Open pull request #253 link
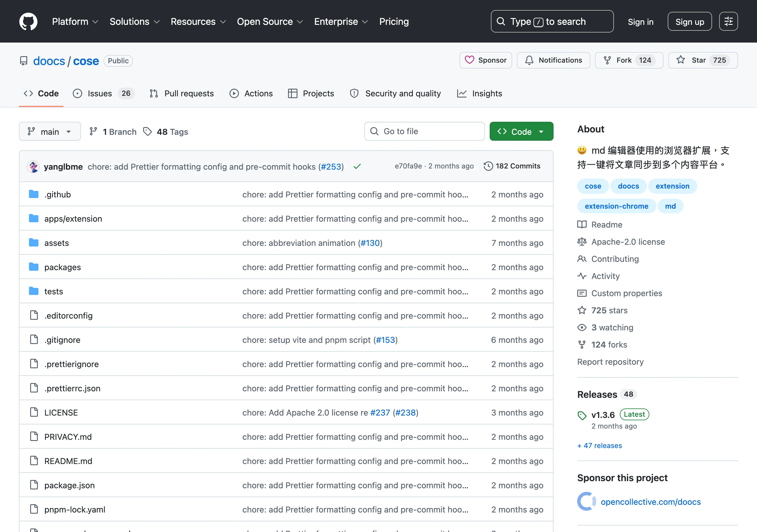The width and height of the screenshot is (757, 532). pos(331,167)
